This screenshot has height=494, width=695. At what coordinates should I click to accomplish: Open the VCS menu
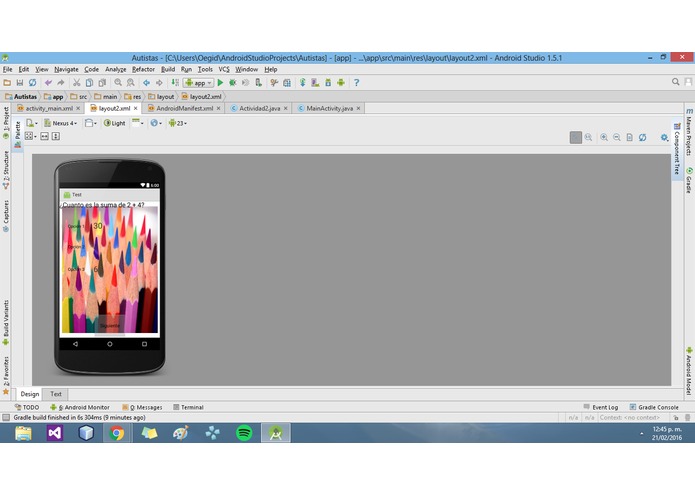click(x=224, y=69)
